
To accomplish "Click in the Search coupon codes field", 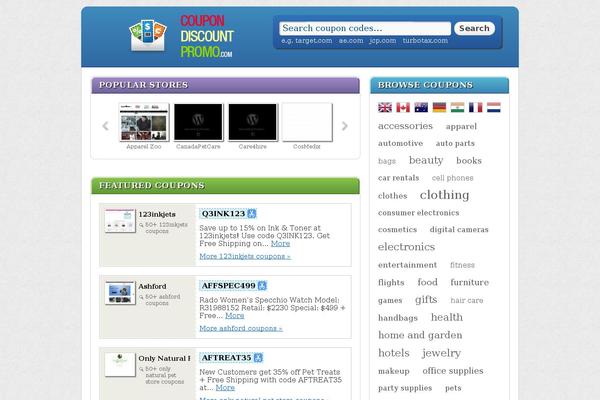I will point(365,28).
